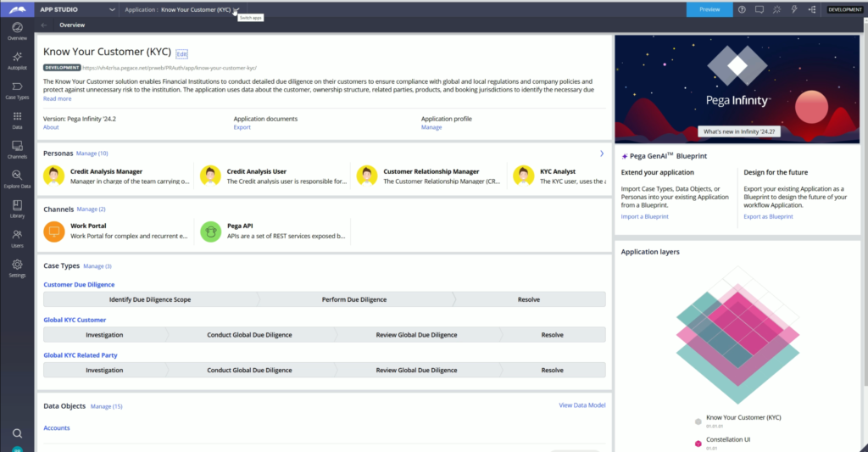Click Edit next to application name
Screen dimensions: 868x452
pyautogui.click(x=181, y=53)
